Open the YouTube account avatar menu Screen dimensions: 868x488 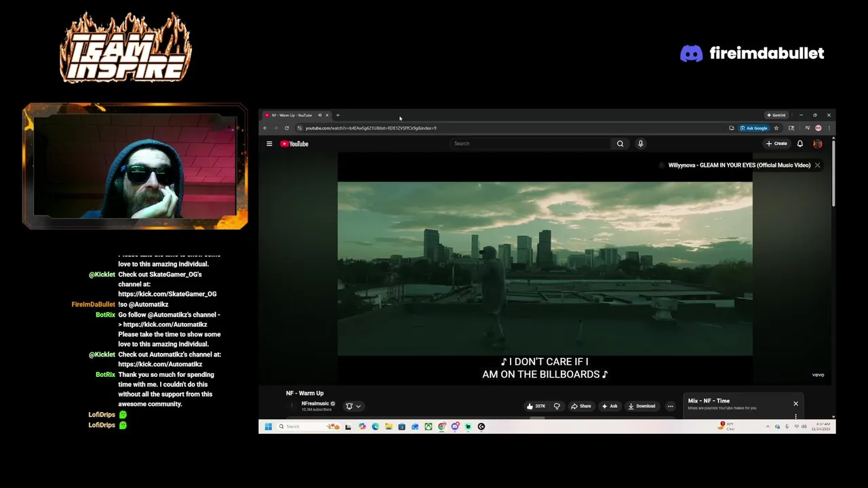pyautogui.click(x=818, y=144)
